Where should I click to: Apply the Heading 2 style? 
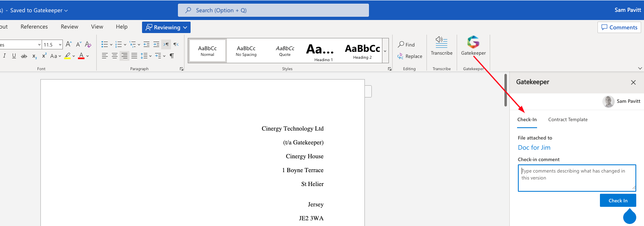click(x=362, y=51)
